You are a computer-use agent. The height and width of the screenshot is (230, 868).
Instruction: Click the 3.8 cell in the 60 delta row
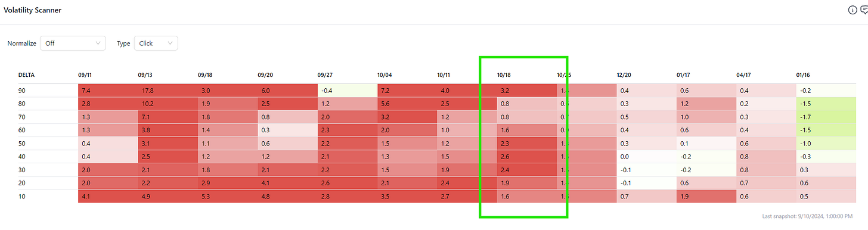point(168,130)
